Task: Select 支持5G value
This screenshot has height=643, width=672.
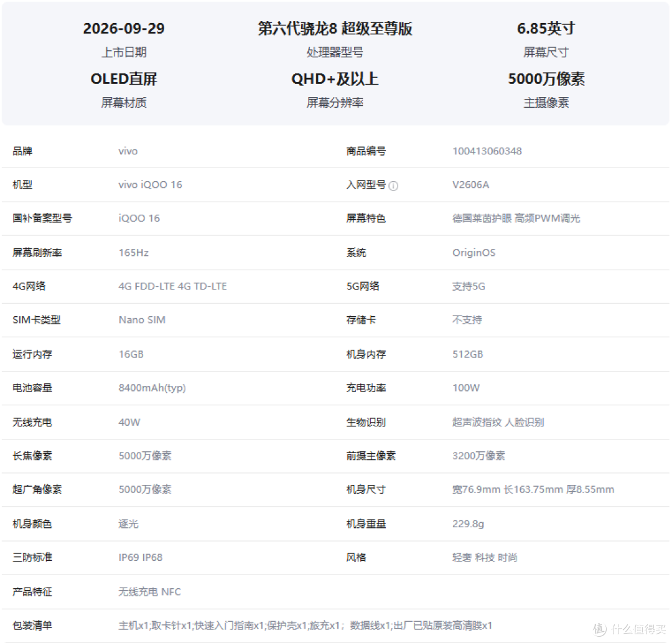Action: (469, 286)
